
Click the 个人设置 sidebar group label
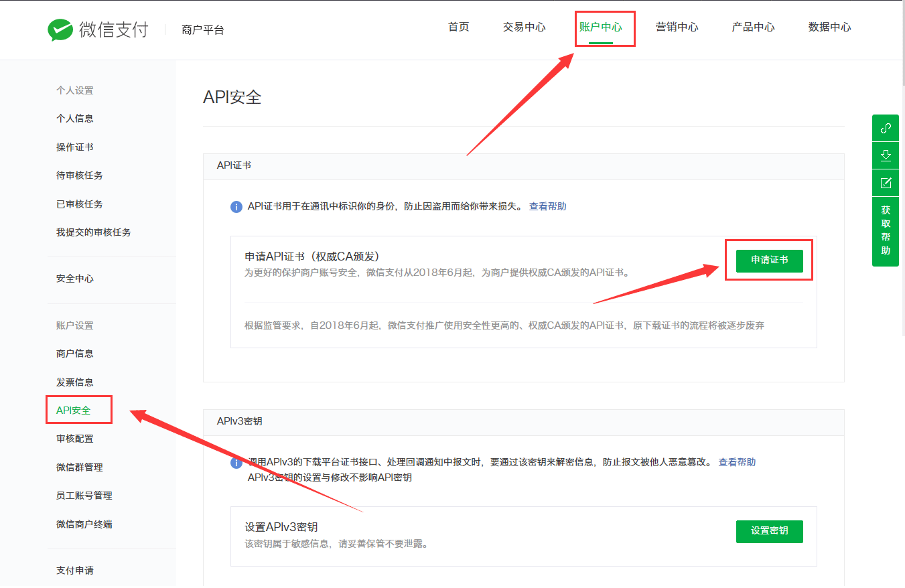click(75, 90)
